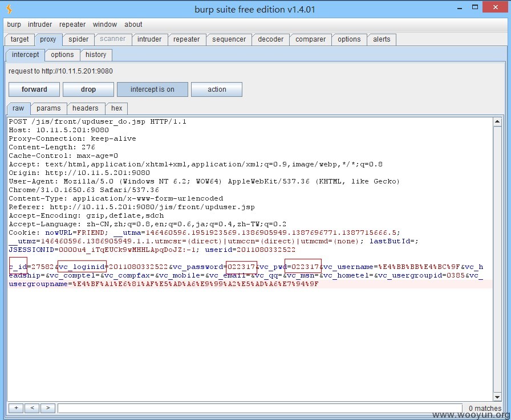
Task: Select the intercept sub-tab
Action: [x=25, y=55]
